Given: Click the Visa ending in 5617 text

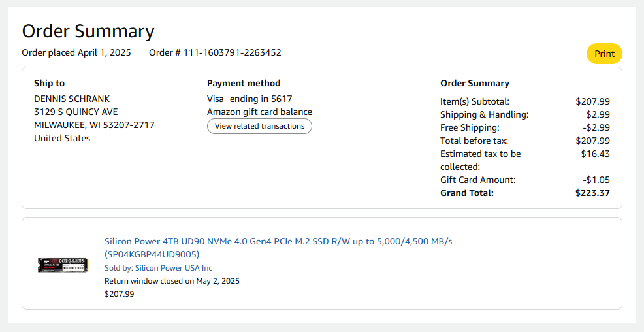Looking at the screenshot, I should point(250,99).
